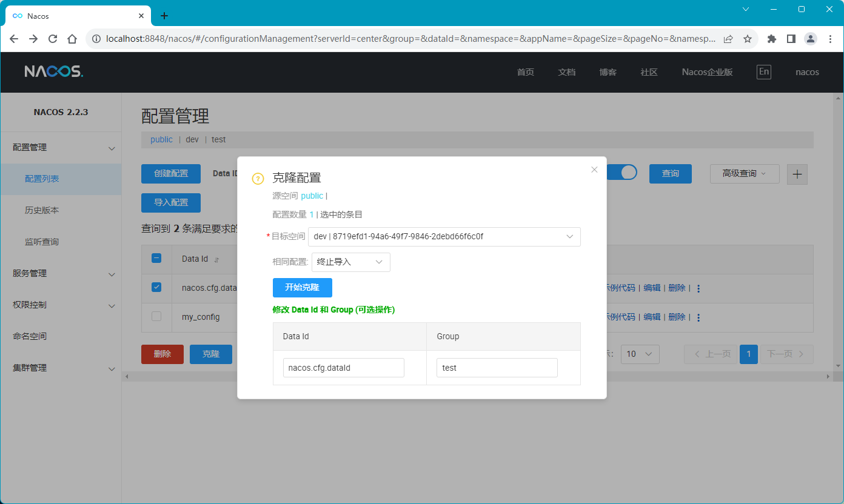Image resolution: width=844 pixels, height=504 pixels.
Task: Check the my_config row checkbox
Action: [x=156, y=316]
